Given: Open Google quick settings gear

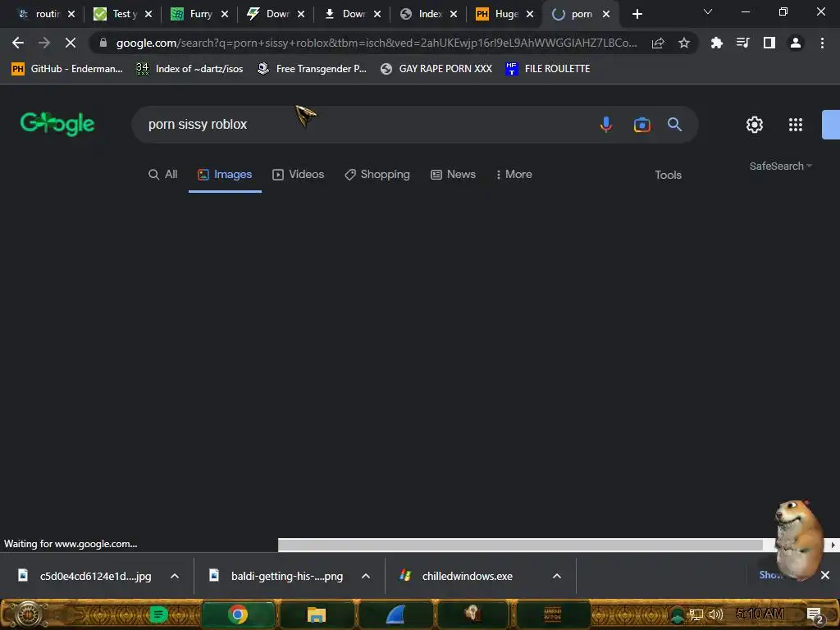Looking at the screenshot, I should click(755, 125).
